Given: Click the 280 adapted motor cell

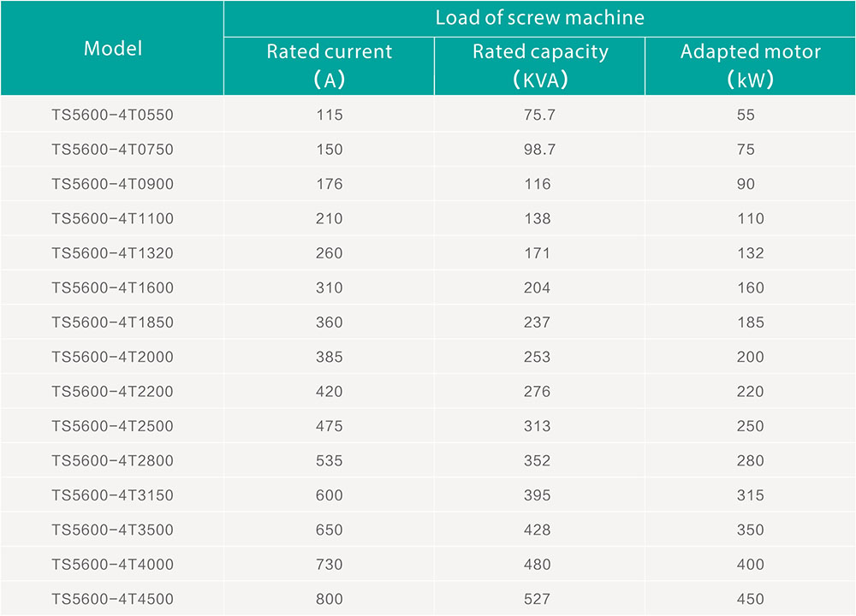Looking at the screenshot, I should click(x=750, y=461).
